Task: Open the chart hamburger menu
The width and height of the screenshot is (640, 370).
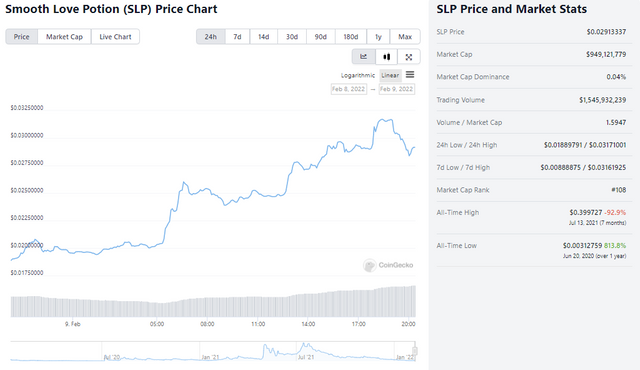Action: click(x=410, y=75)
